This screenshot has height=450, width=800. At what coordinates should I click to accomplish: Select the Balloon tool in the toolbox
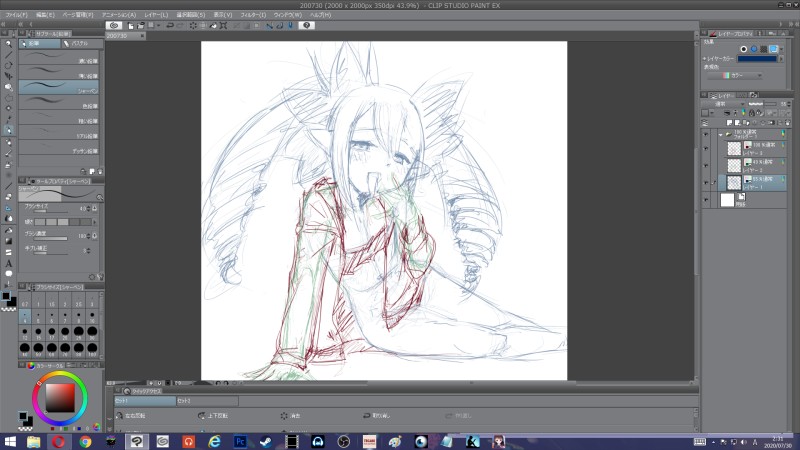(x=8, y=274)
